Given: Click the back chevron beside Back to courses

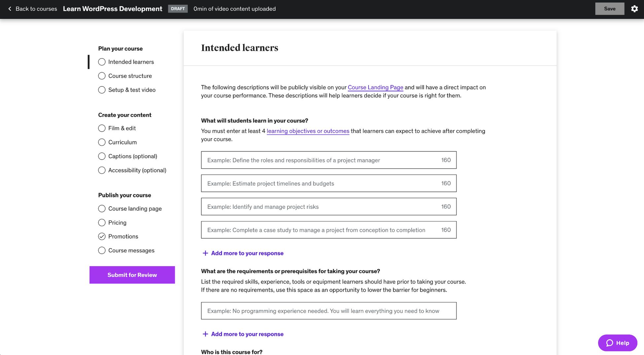Looking at the screenshot, I should pyautogui.click(x=10, y=9).
